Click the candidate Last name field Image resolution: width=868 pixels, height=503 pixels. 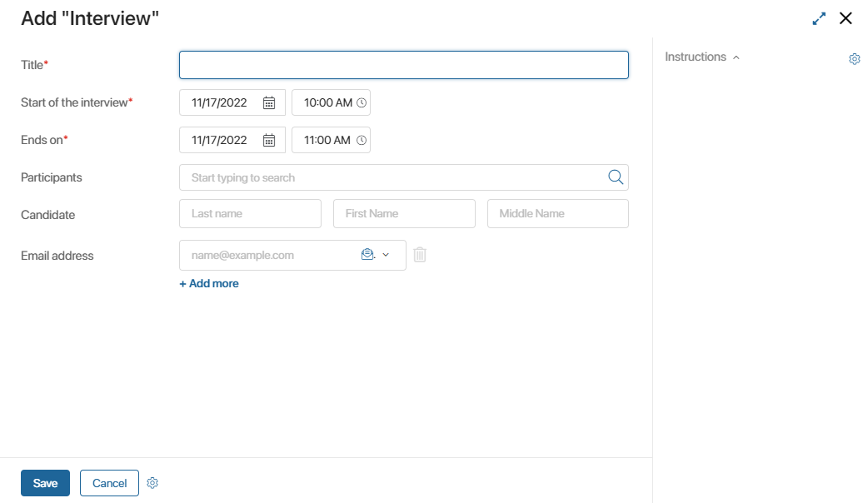(250, 213)
